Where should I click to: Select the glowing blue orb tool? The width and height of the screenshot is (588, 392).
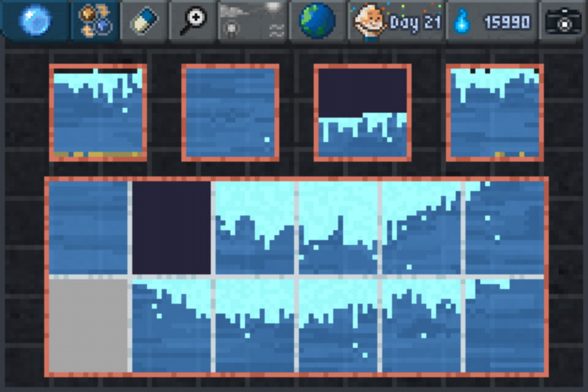[x=35, y=20]
